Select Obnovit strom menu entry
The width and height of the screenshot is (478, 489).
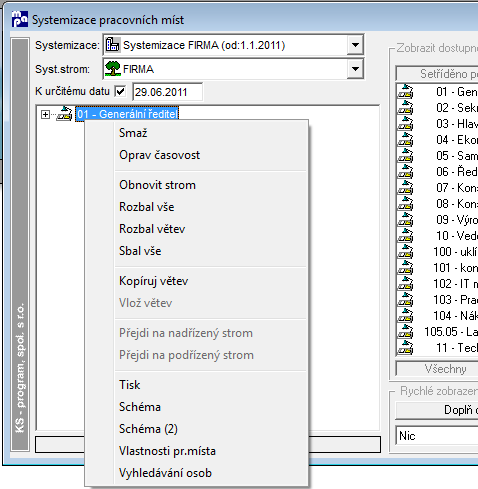(x=211, y=185)
